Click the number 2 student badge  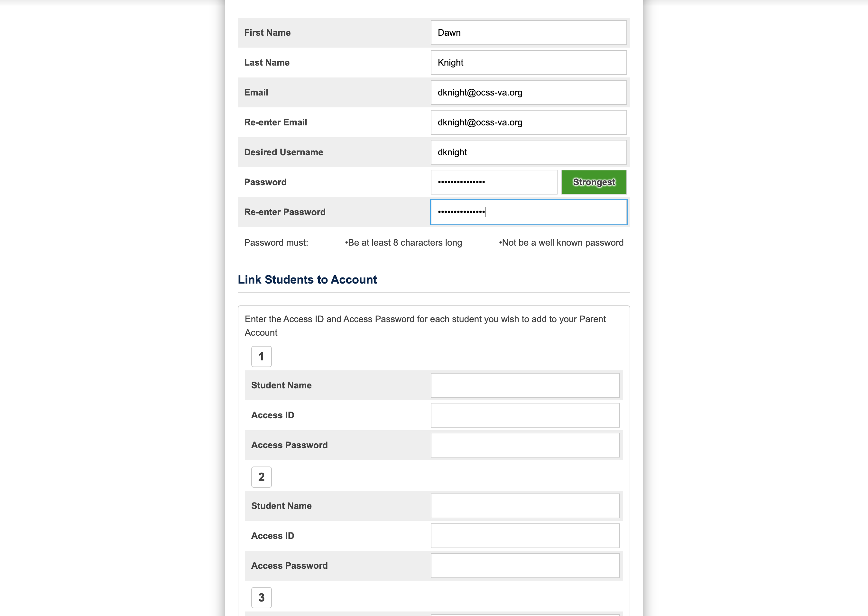click(x=262, y=477)
